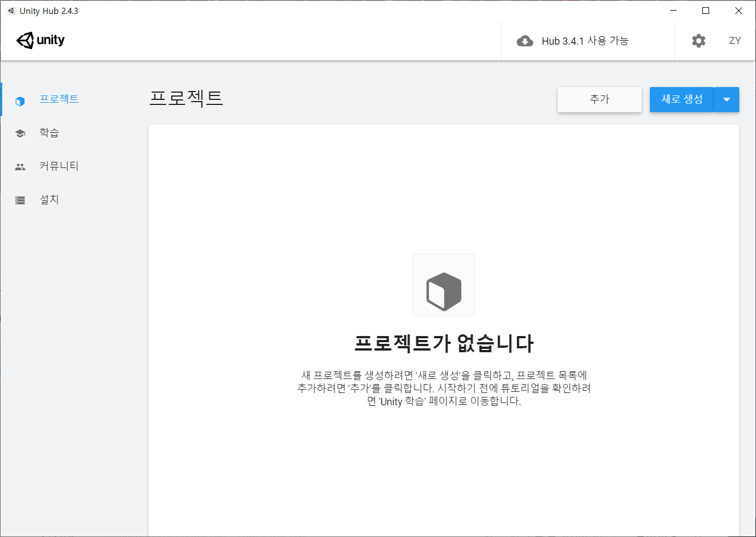Click the 추가 button
Image resolution: width=756 pixels, height=537 pixels.
pyautogui.click(x=600, y=99)
